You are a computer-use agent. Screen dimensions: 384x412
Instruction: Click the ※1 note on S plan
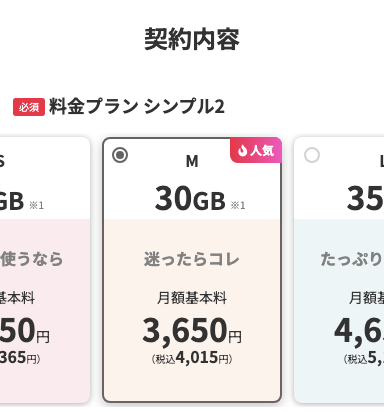tap(37, 205)
